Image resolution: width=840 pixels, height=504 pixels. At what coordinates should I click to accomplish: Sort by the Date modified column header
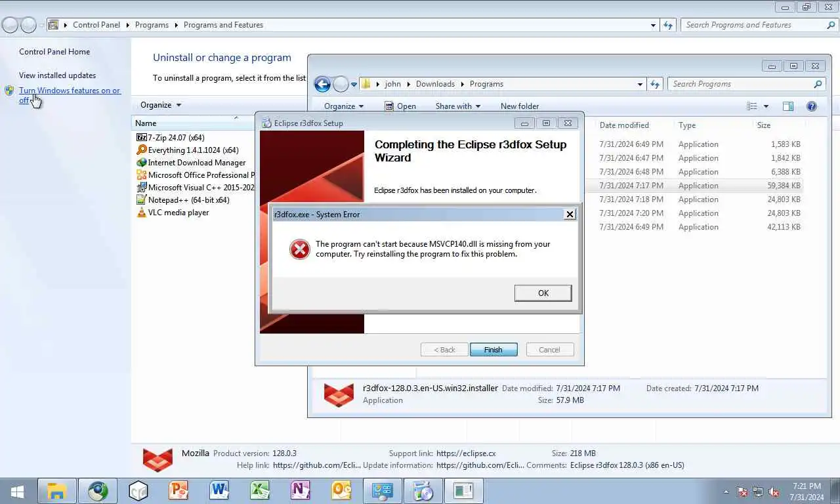pos(624,125)
